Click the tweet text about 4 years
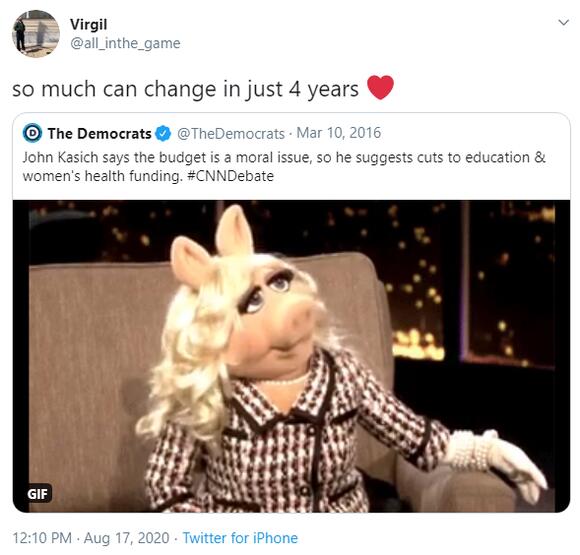The height and width of the screenshot is (555, 580). point(186,90)
